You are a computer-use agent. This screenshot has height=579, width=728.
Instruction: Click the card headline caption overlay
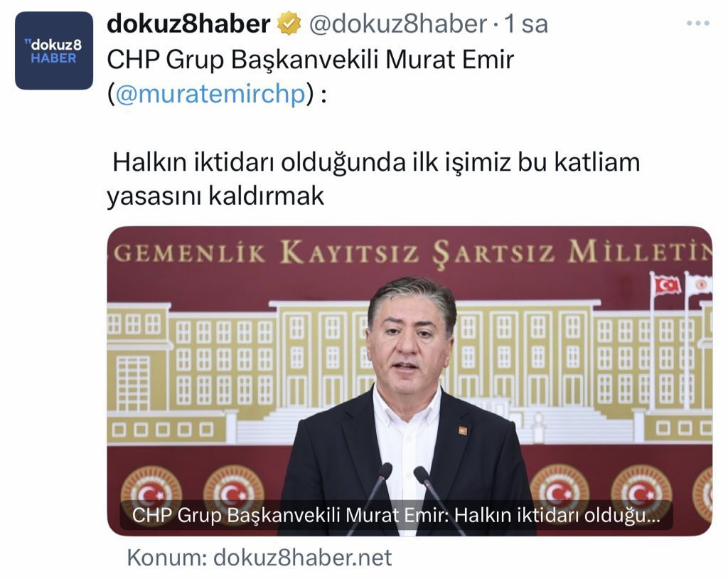click(396, 515)
